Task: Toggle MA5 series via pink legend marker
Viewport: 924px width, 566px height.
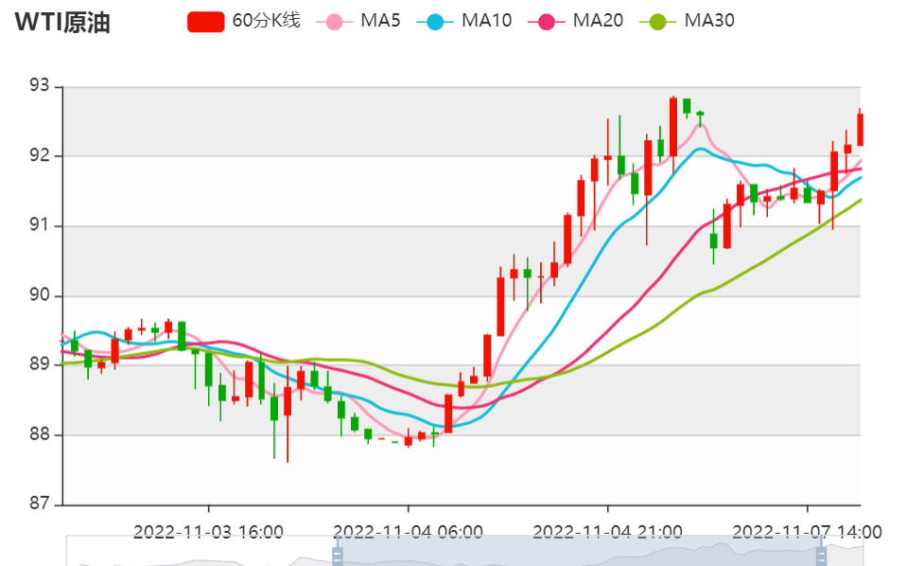Action: (334, 23)
